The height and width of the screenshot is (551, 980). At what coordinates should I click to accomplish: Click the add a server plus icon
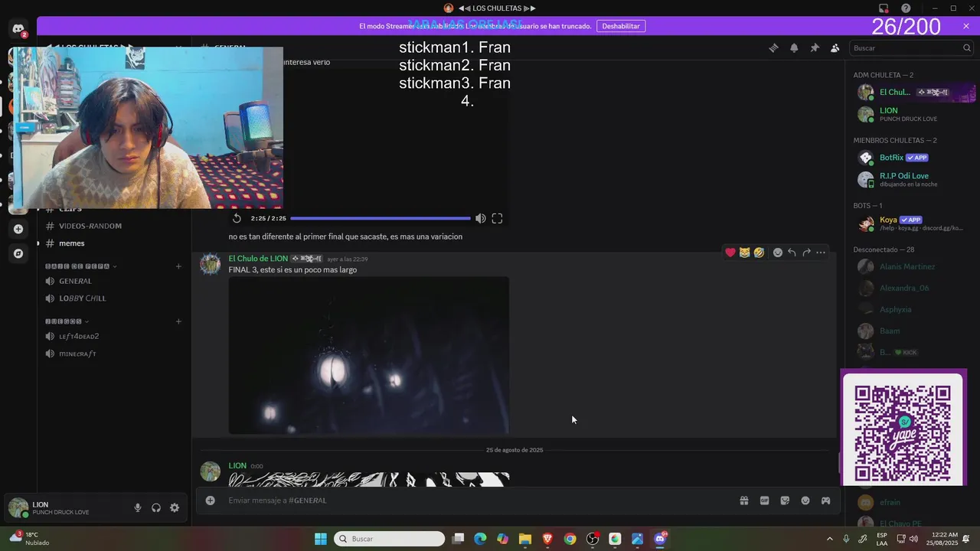pyautogui.click(x=18, y=229)
